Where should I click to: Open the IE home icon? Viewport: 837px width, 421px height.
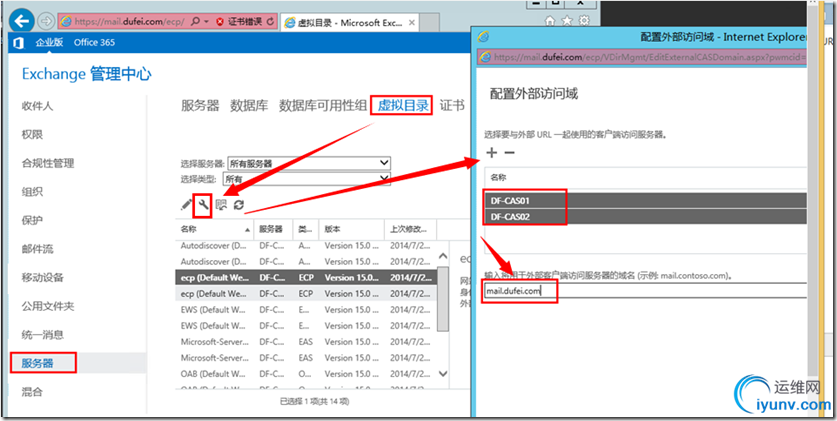(x=549, y=21)
